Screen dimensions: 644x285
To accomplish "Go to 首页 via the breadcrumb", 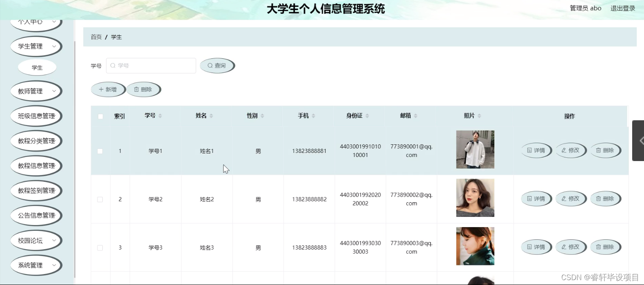I will click(96, 37).
